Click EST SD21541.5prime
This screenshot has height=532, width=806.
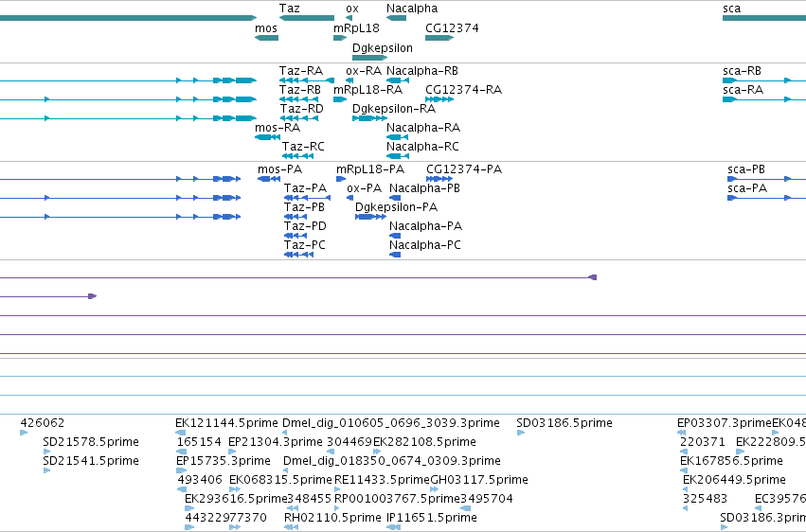click(91, 461)
